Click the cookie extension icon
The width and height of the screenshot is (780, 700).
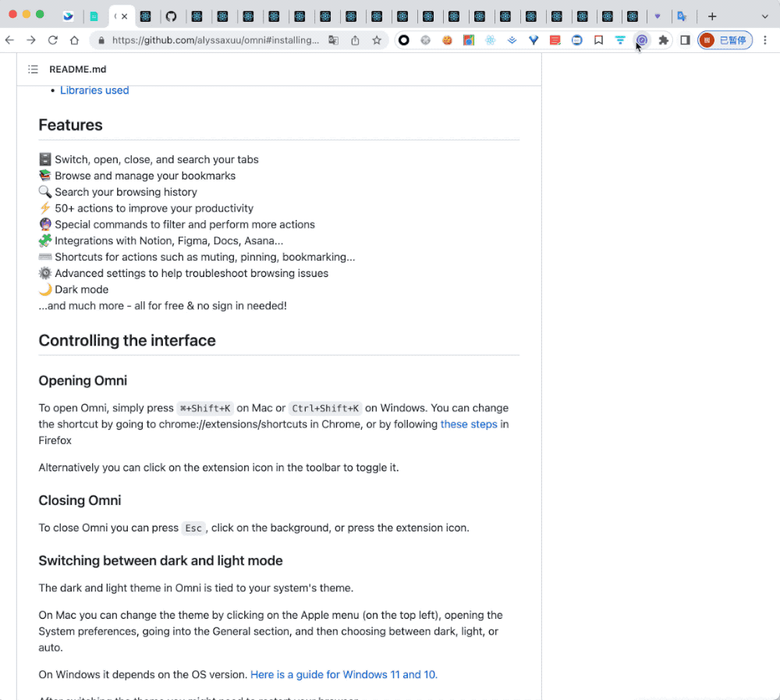click(x=447, y=41)
